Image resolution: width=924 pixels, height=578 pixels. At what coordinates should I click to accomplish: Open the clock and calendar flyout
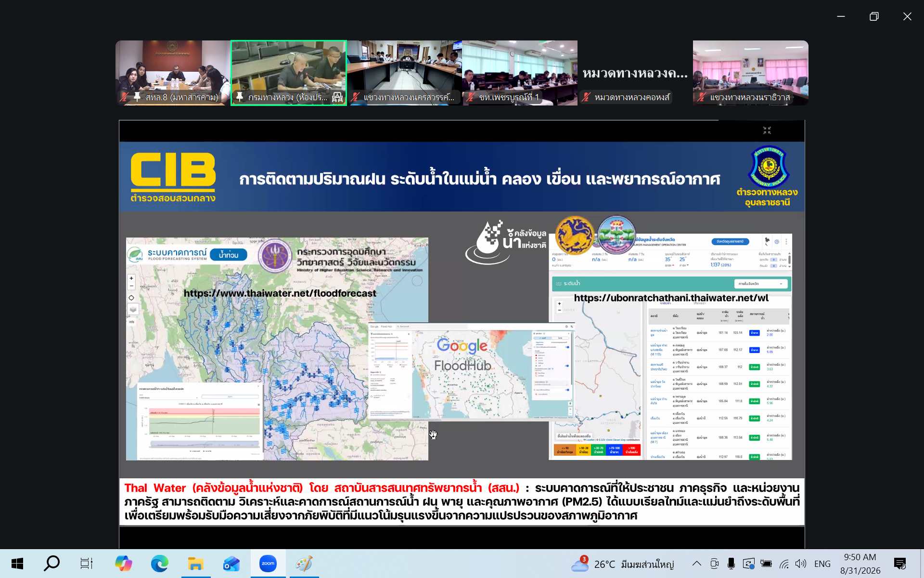860,564
